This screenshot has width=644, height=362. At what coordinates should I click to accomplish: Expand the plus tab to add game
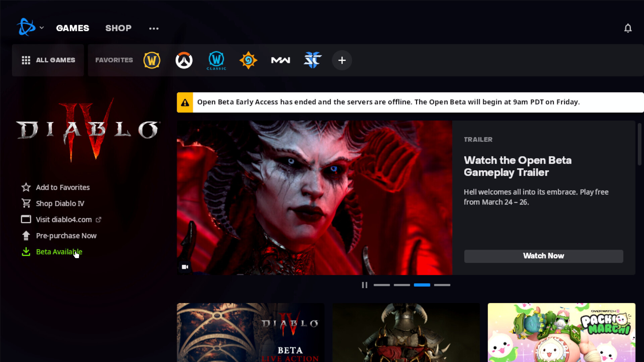click(342, 60)
